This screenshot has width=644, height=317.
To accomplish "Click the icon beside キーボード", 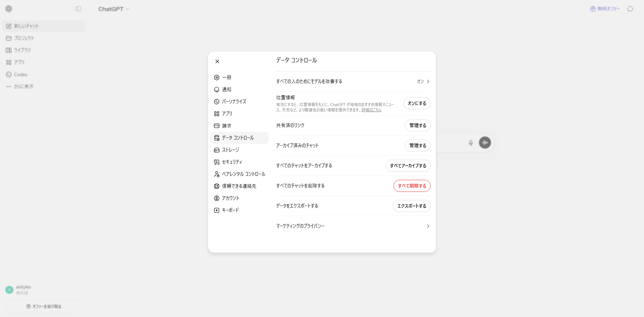I will point(217,210).
